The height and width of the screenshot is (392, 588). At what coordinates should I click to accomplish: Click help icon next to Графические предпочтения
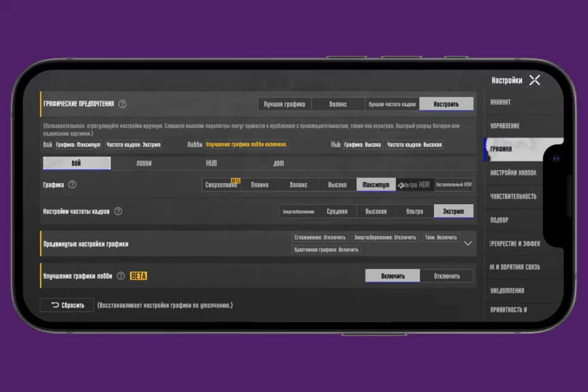(122, 104)
